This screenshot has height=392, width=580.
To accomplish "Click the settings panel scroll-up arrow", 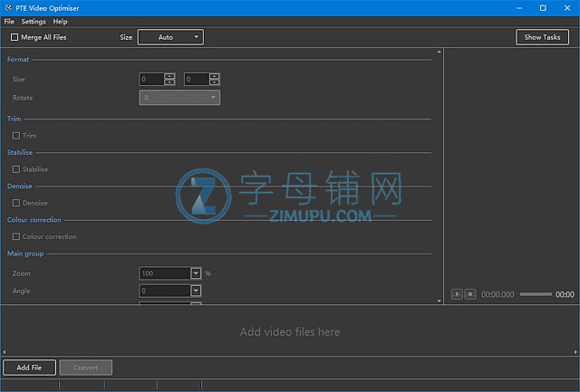I will click(x=439, y=53).
